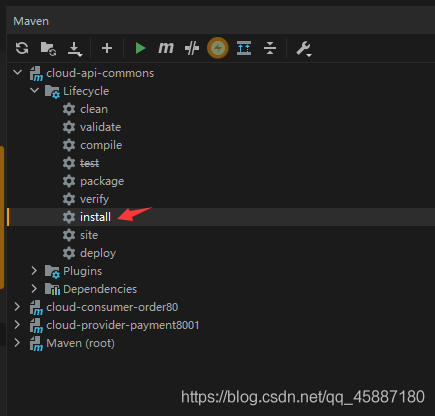Expand cloud-consumer-order80 module
Viewport: 435px width, 416px height.
[x=17, y=307]
